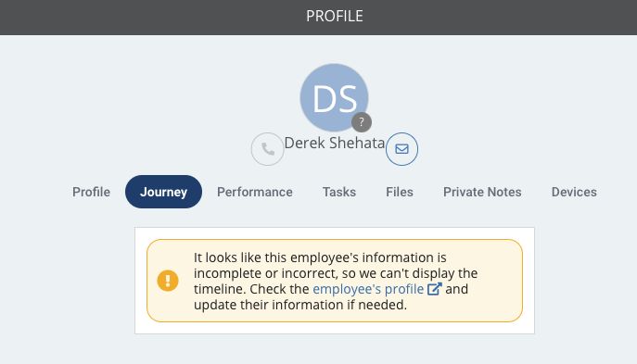
Task: Select the Journey tab
Action: click(163, 192)
